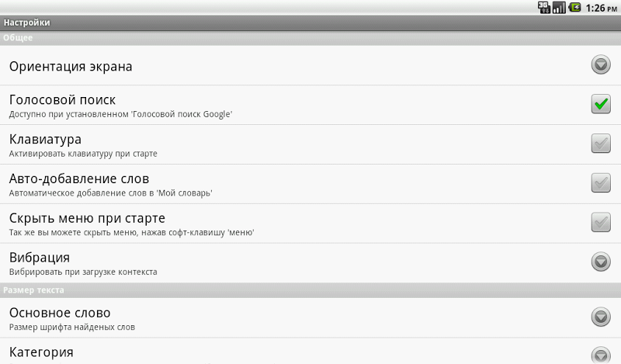621x364 pixels.
Task: Enable the Авто-добавление слов checkbox
Action: (x=601, y=183)
